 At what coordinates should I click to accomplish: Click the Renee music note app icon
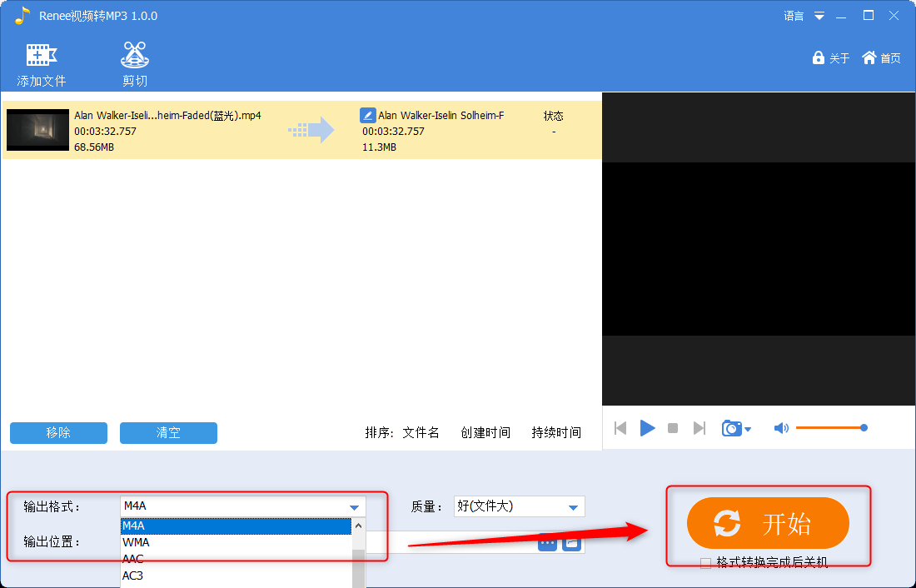tap(22, 16)
